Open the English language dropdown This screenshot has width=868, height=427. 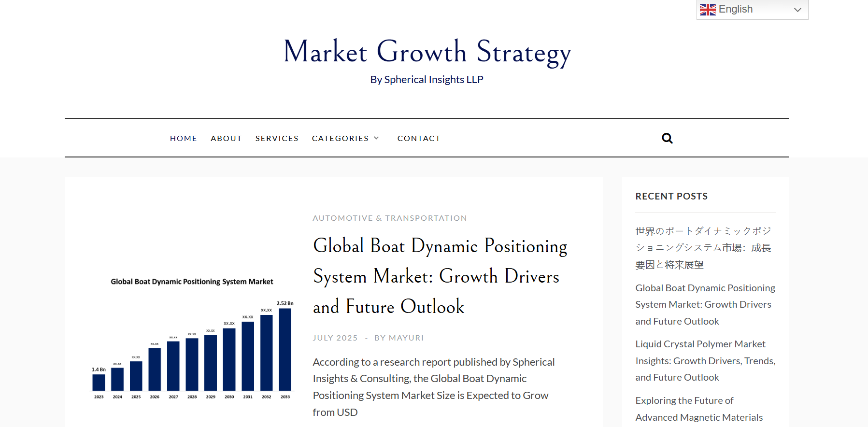tap(752, 10)
